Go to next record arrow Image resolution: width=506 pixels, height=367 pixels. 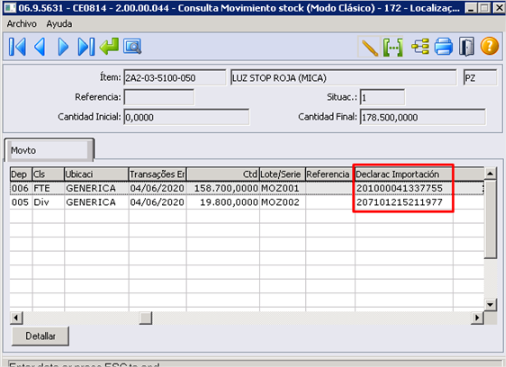click(63, 47)
